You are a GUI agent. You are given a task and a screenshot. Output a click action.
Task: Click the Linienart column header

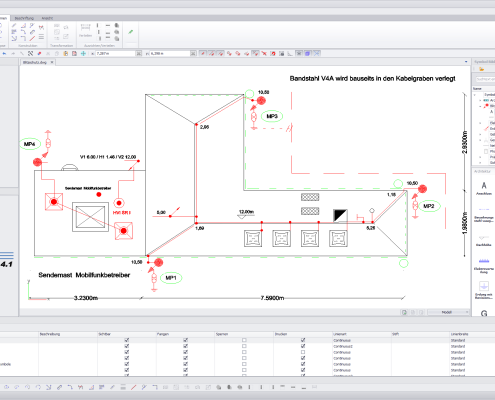tap(362, 334)
